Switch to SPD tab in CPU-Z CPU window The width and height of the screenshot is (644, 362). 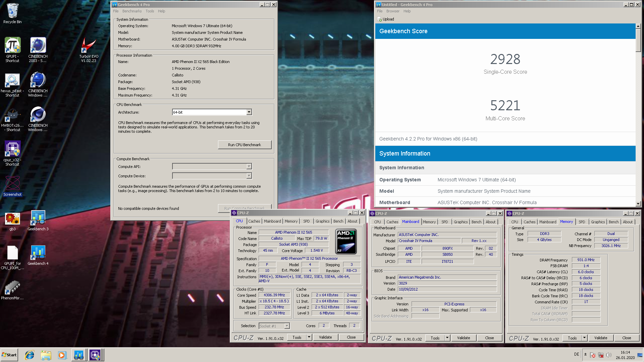pos(306,221)
